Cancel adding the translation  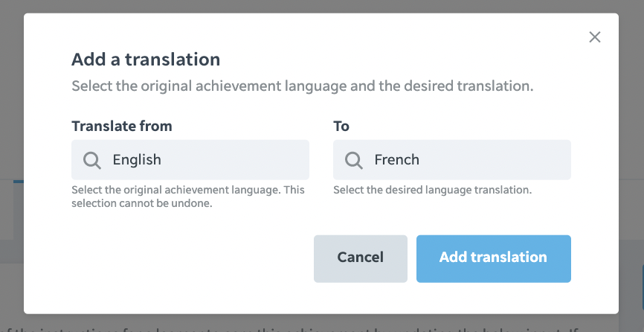(x=360, y=258)
